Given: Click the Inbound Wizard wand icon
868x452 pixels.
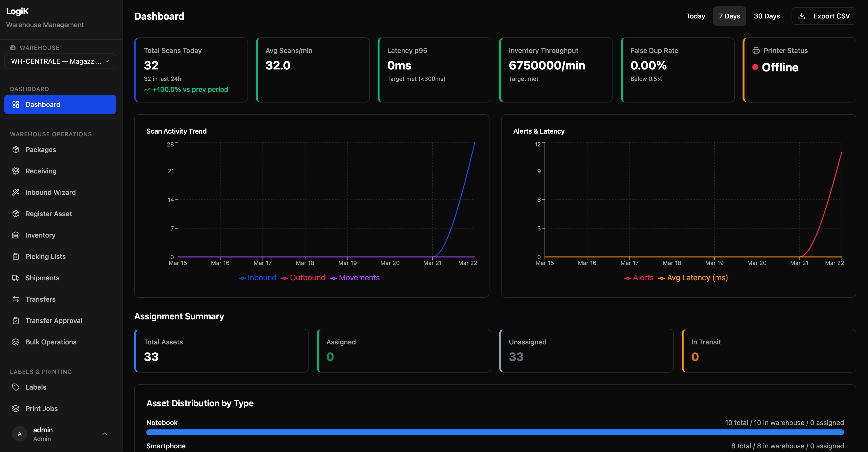Looking at the screenshot, I should (x=16, y=192).
